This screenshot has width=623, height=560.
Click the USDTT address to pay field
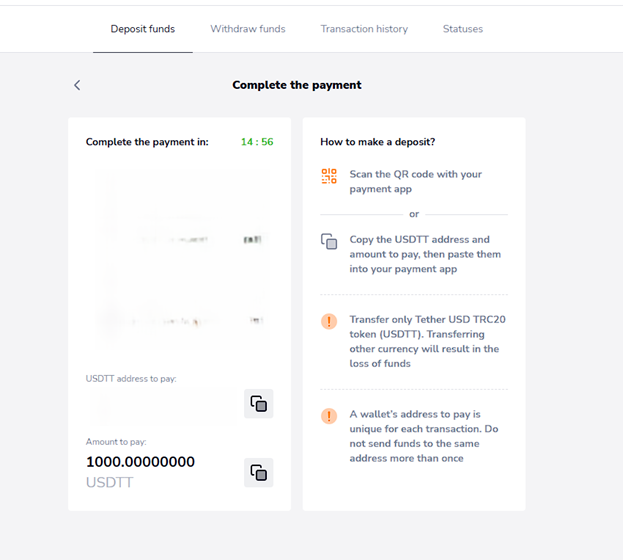(160, 405)
